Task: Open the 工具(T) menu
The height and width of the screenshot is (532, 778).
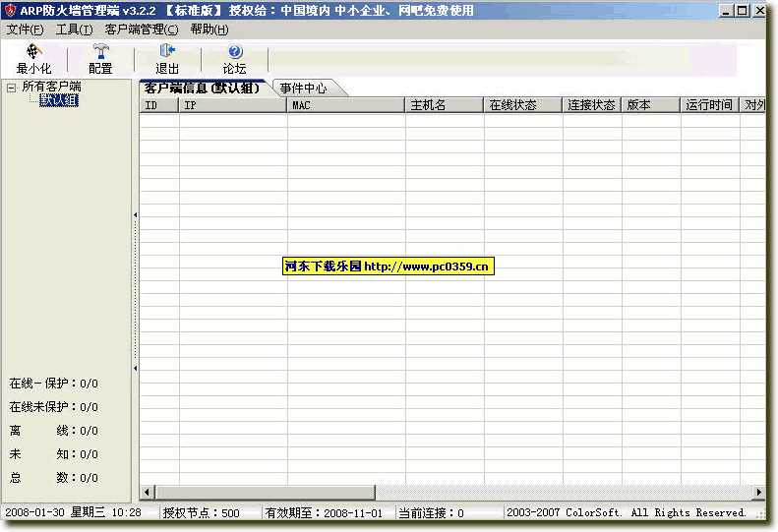Action: pyautogui.click(x=74, y=30)
